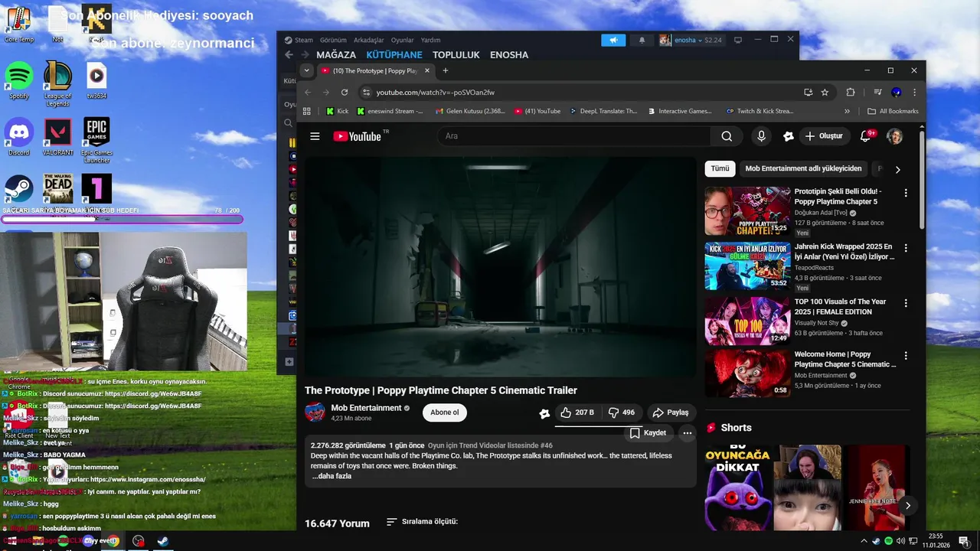Click the 'Kaydet' save button
Image resolution: width=980 pixels, height=551 pixels.
648,433
